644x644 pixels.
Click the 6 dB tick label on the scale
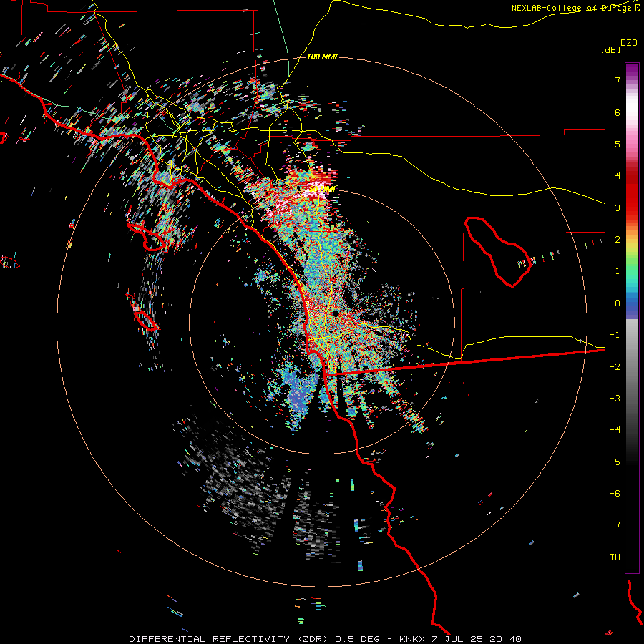pos(618,112)
